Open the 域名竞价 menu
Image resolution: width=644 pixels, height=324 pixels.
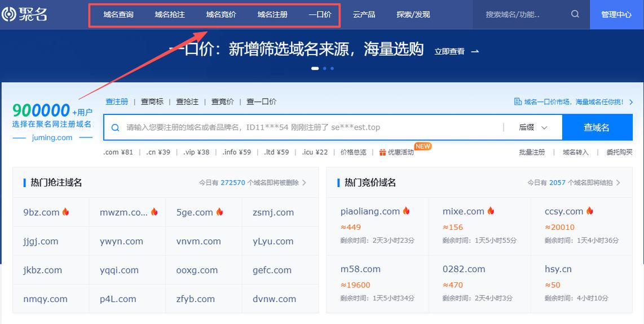pos(221,15)
